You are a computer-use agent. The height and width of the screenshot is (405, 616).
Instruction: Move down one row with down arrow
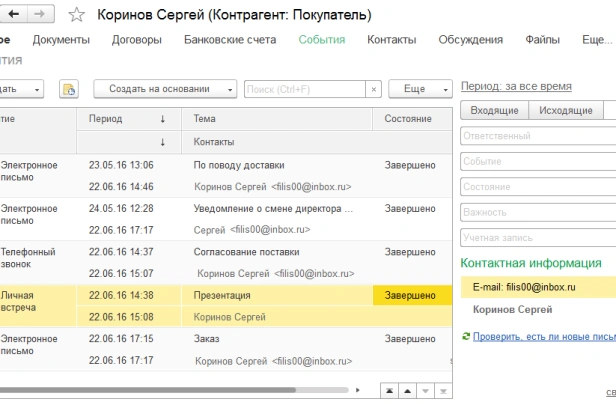coord(425,391)
